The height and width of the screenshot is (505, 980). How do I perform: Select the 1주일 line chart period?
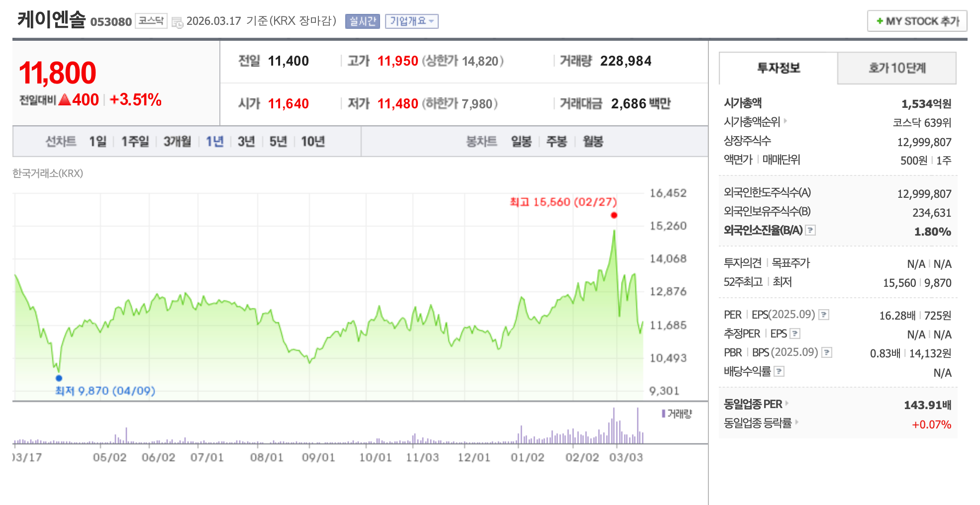click(135, 142)
